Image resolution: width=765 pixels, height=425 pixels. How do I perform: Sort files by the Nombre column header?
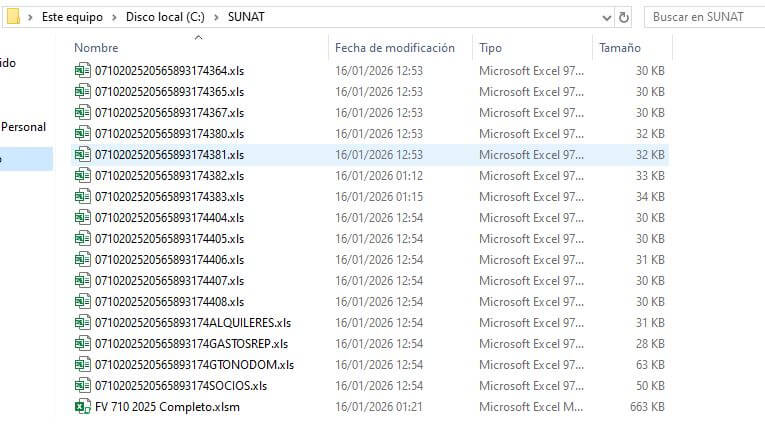(x=97, y=48)
